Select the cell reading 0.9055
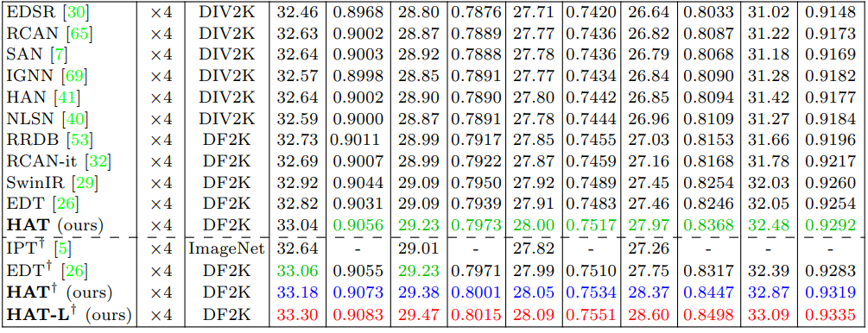Screen dimensions: 868x333 pos(358,272)
